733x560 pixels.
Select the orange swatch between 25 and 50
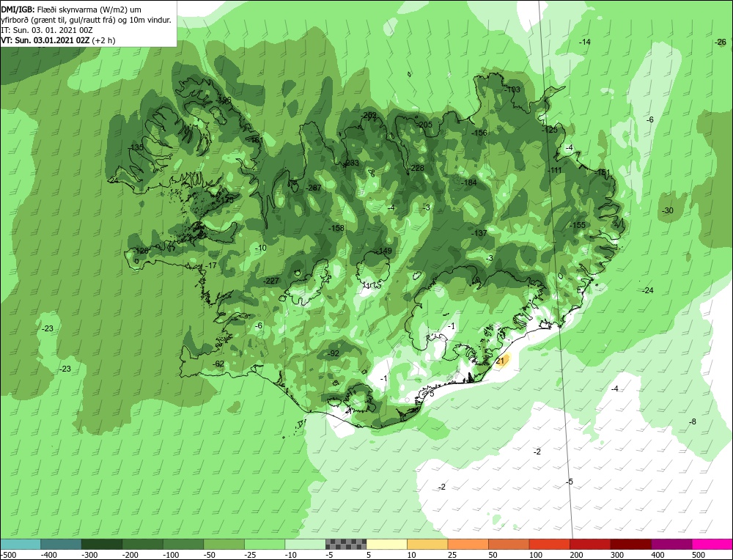pyautogui.click(x=468, y=544)
